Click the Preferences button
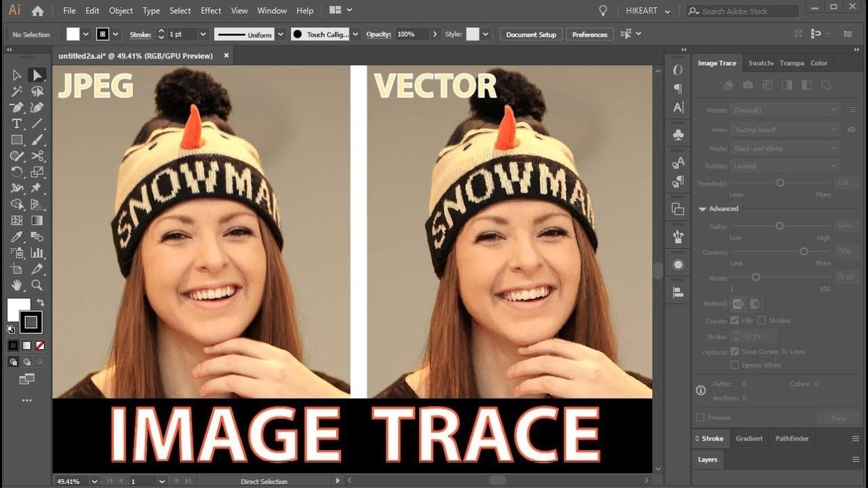 589,35
